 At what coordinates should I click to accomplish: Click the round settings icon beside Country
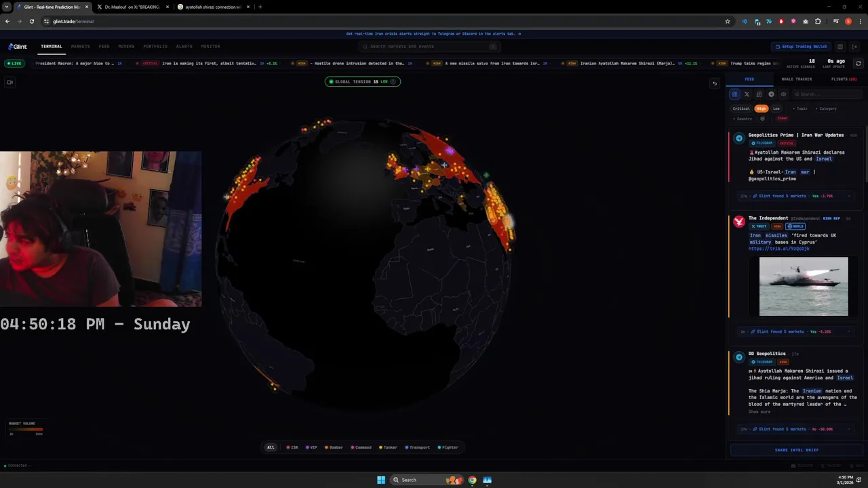tap(762, 119)
